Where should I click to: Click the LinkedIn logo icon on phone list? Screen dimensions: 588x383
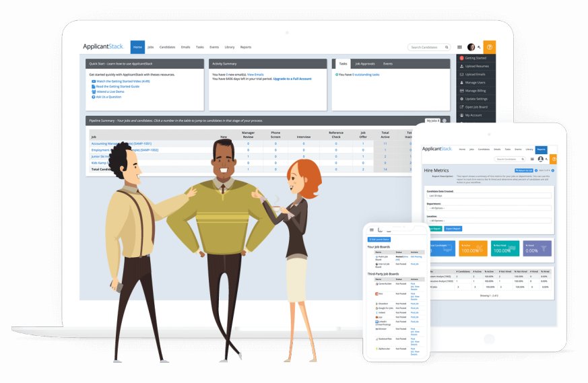point(377,322)
